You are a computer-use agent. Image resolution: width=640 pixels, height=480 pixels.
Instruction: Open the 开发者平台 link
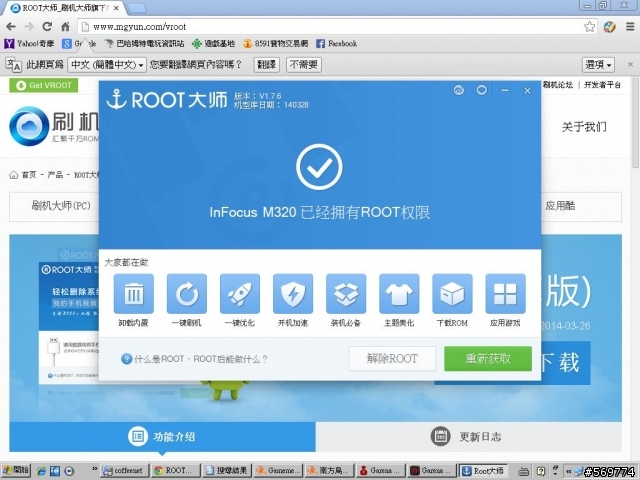[602, 85]
